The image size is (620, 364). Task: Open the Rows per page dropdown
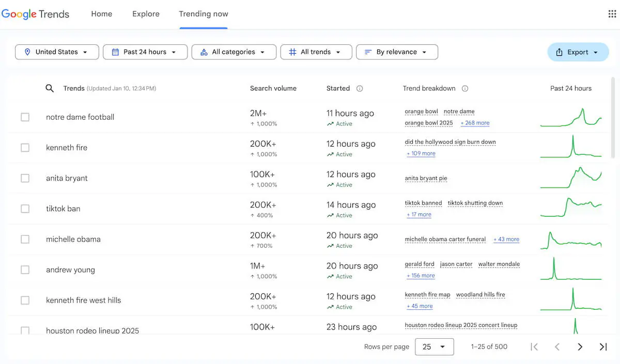(x=434, y=346)
